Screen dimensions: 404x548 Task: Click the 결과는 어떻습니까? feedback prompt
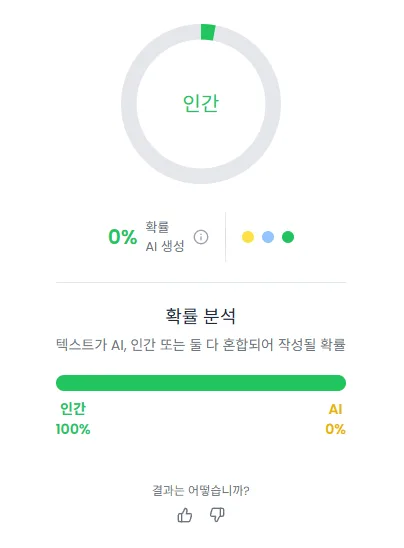[x=201, y=490]
